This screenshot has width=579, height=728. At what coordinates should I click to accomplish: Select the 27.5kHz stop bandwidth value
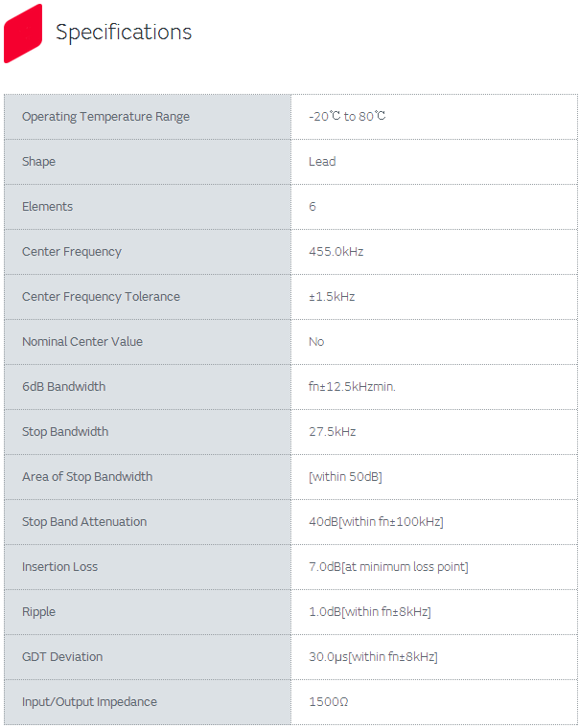coord(333,432)
